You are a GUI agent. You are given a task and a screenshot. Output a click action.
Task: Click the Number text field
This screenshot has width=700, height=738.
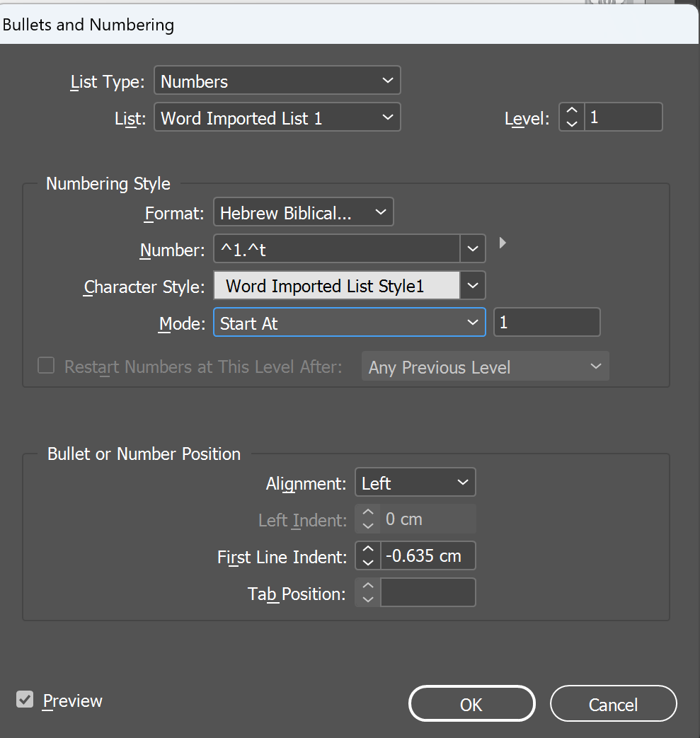(x=337, y=249)
